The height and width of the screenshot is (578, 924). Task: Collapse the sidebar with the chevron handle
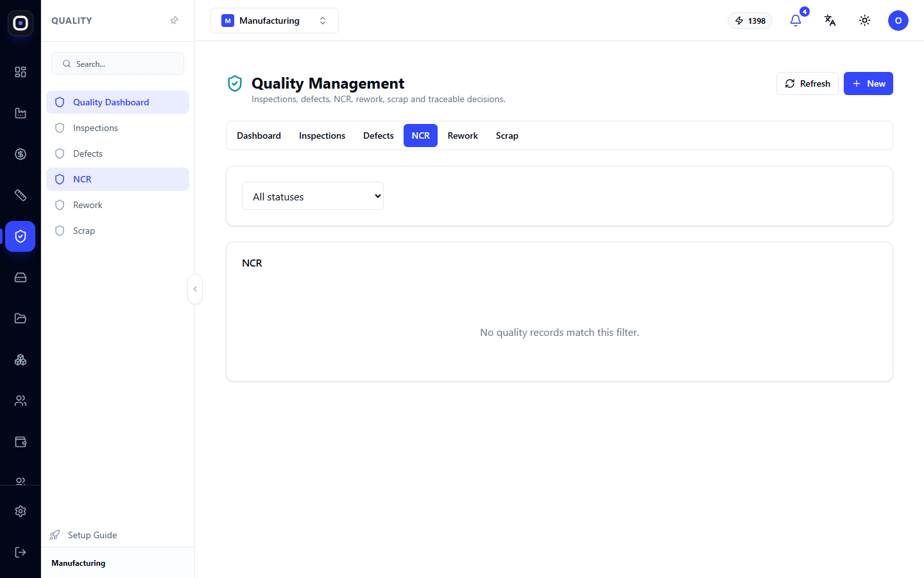(195, 289)
